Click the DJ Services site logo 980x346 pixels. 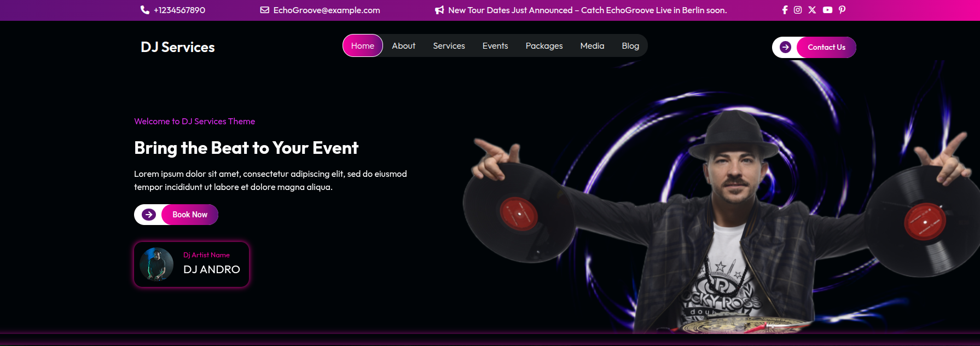(178, 47)
